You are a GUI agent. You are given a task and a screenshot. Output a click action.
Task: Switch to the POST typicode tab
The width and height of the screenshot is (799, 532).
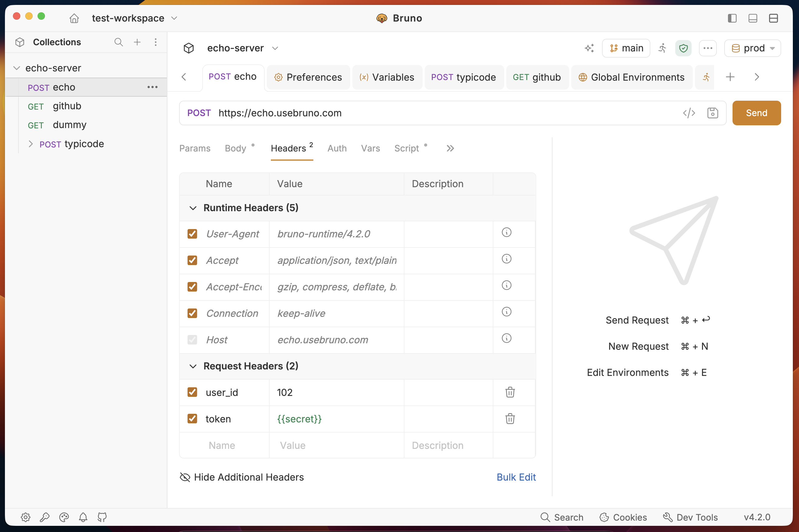(x=464, y=77)
